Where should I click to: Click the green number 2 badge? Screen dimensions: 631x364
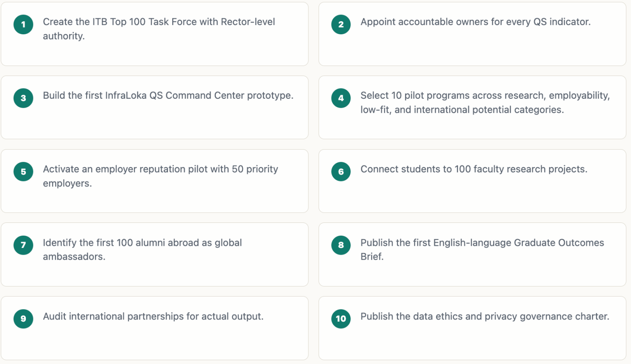(x=341, y=25)
